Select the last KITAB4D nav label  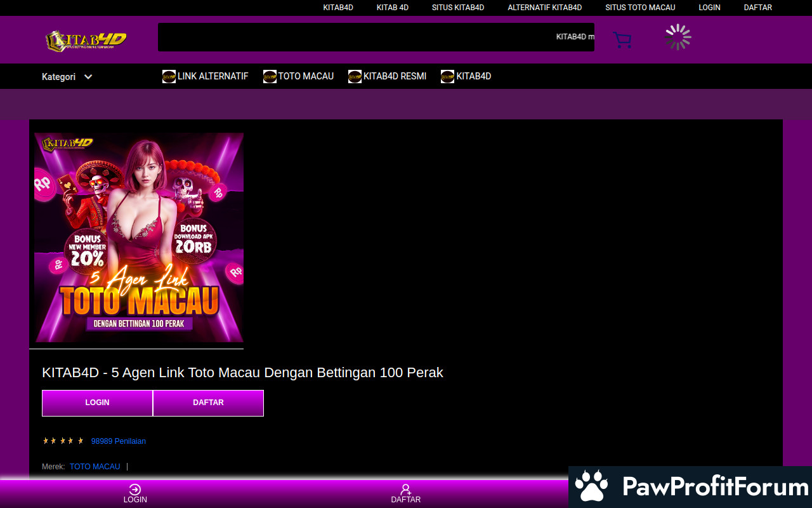click(x=474, y=76)
